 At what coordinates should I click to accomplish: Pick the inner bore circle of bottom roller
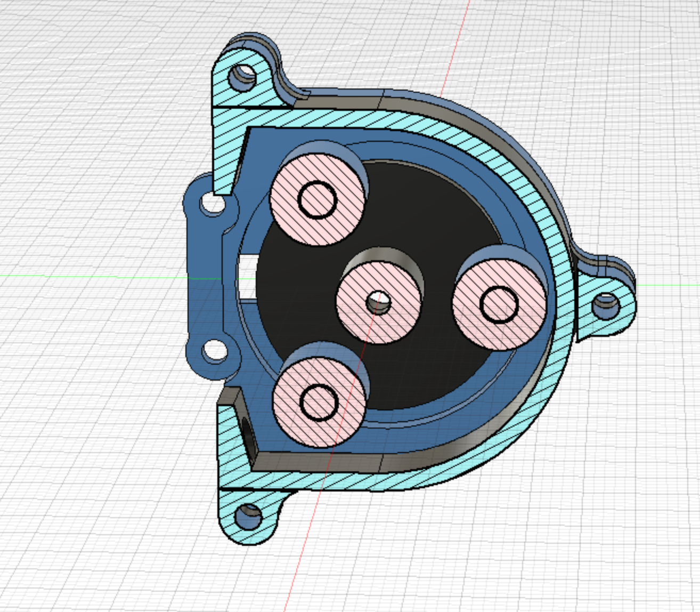point(319,402)
